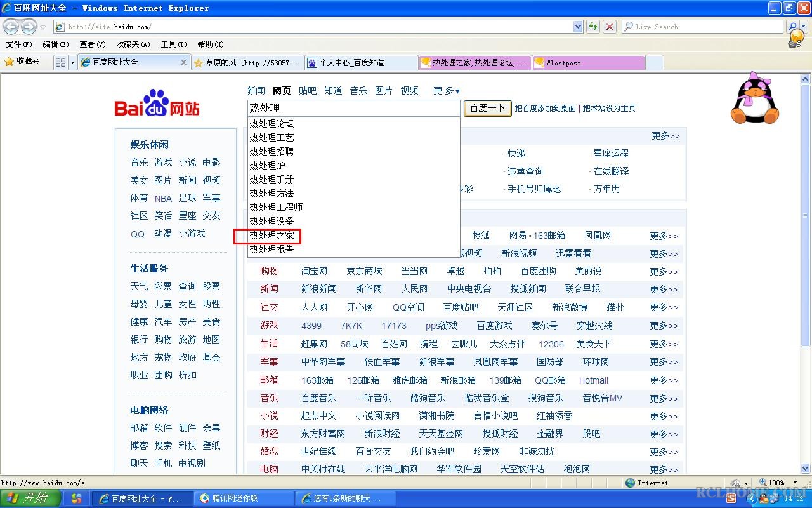Pick suggestion 热处理报告
The width and height of the screenshot is (812, 508).
pyautogui.click(x=272, y=250)
